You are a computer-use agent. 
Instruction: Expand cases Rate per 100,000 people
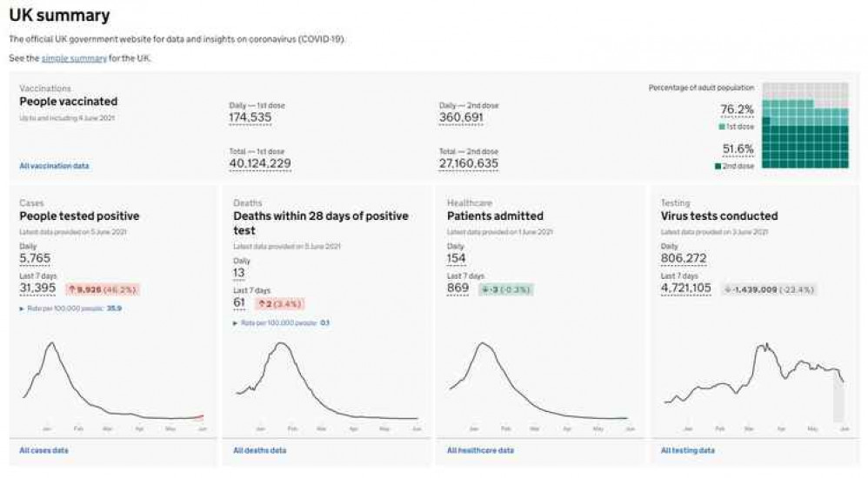pos(70,309)
